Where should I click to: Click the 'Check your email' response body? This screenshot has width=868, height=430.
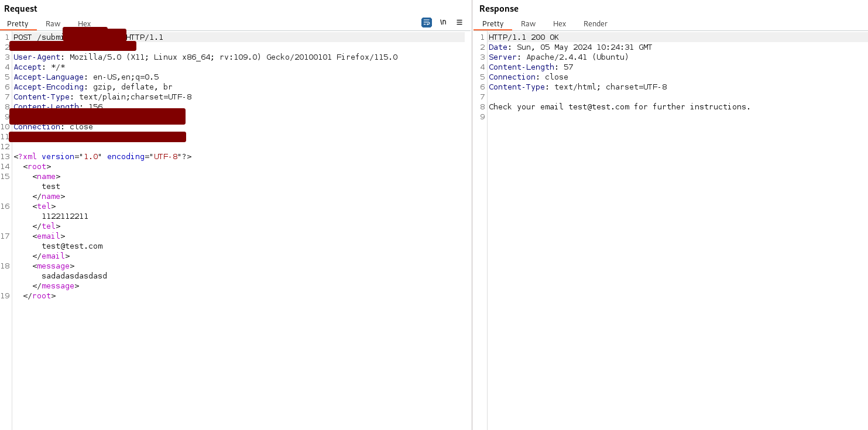click(x=619, y=107)
